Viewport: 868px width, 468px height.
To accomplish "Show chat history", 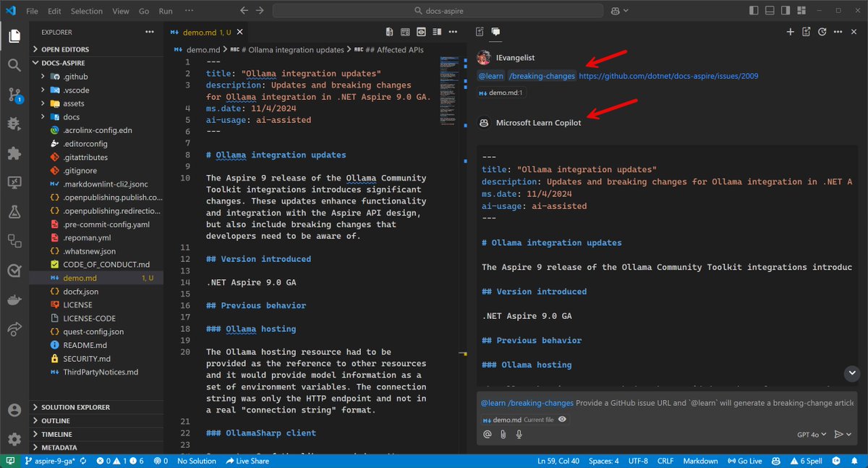I will coord(822,32).
